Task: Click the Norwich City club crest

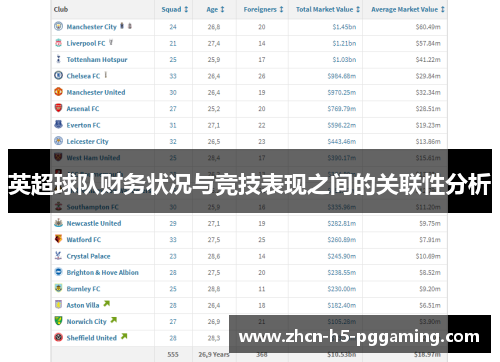Action: point(58,321)
